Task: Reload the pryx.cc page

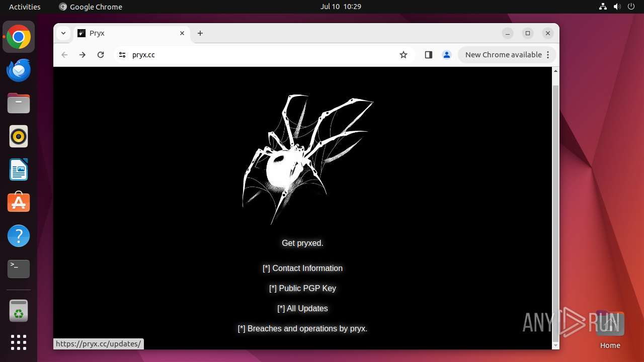Action: [x=101, y=55]
